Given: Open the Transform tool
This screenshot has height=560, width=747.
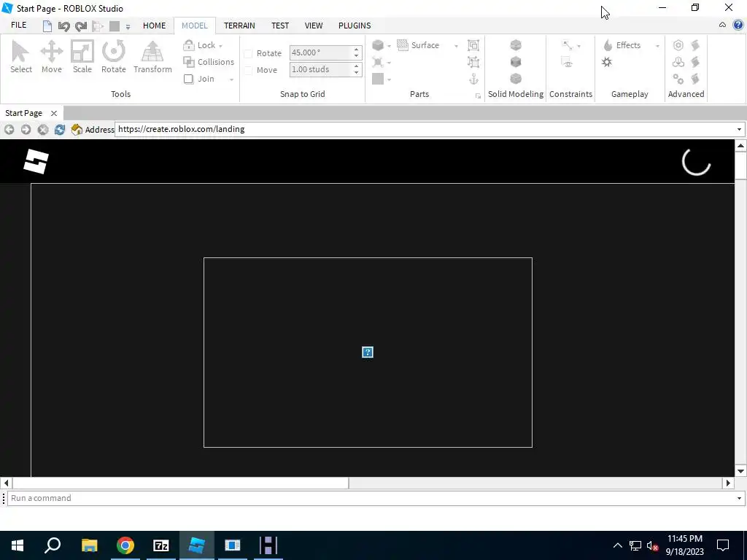Looking at the screenshot, I should click(x=152, y=57).
